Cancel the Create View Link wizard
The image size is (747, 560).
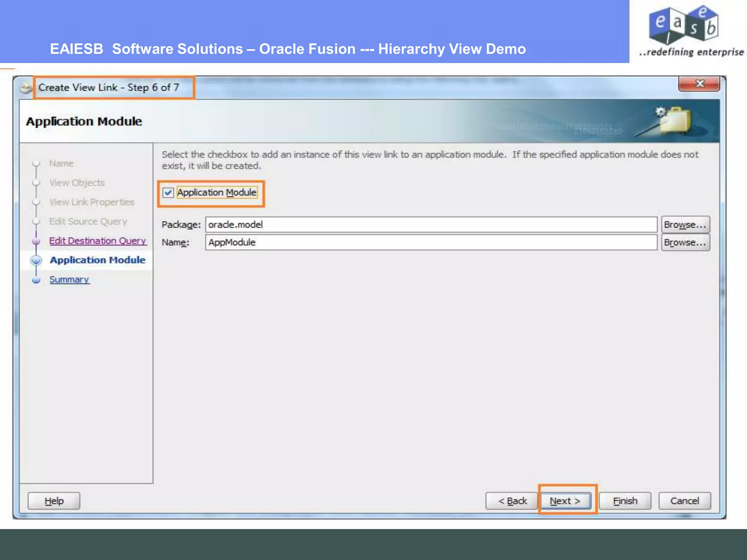click(685, 501)
